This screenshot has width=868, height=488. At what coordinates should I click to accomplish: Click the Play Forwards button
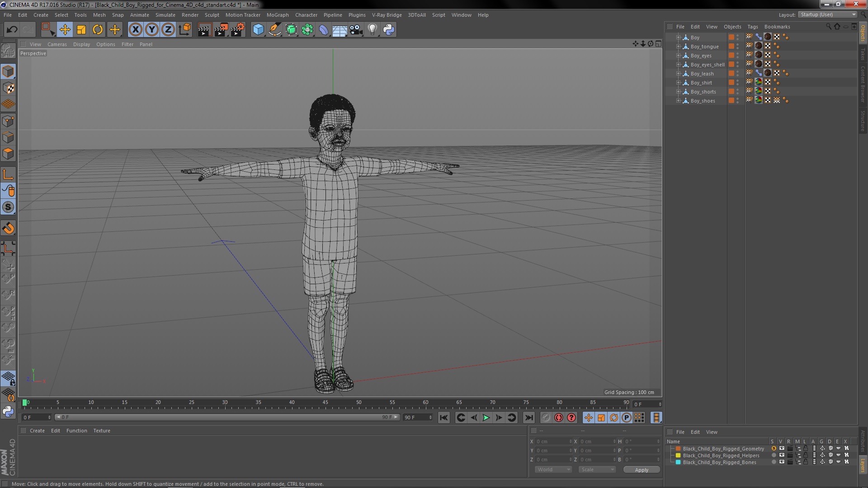(x=486, y=418)
